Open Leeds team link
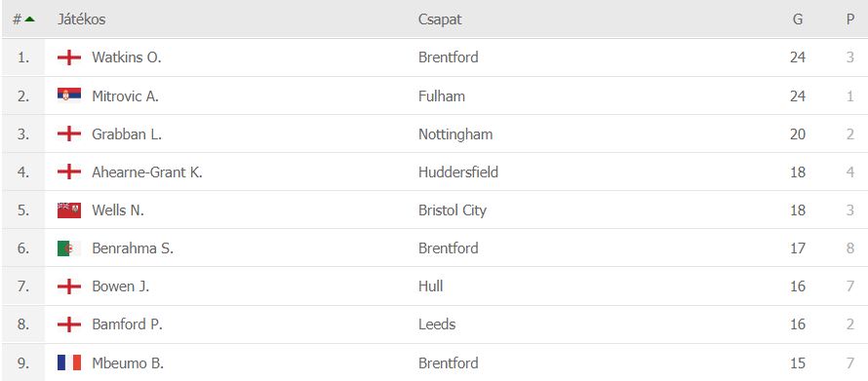 [x=437, y=324]
